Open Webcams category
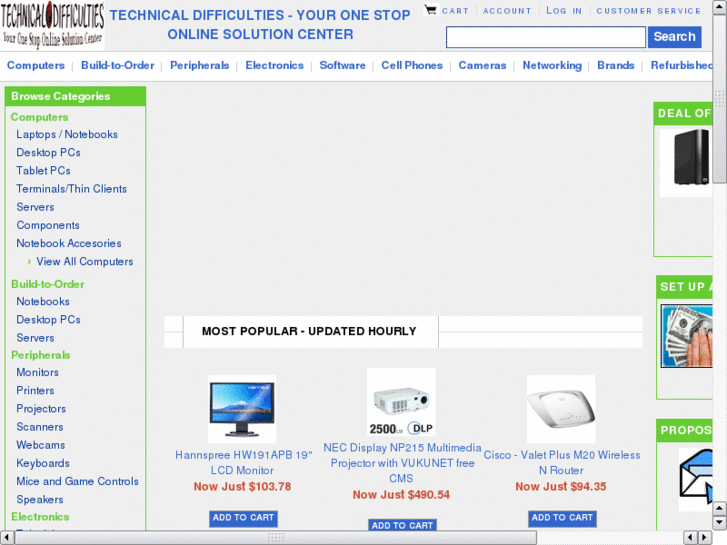 [x=40, y=445]
